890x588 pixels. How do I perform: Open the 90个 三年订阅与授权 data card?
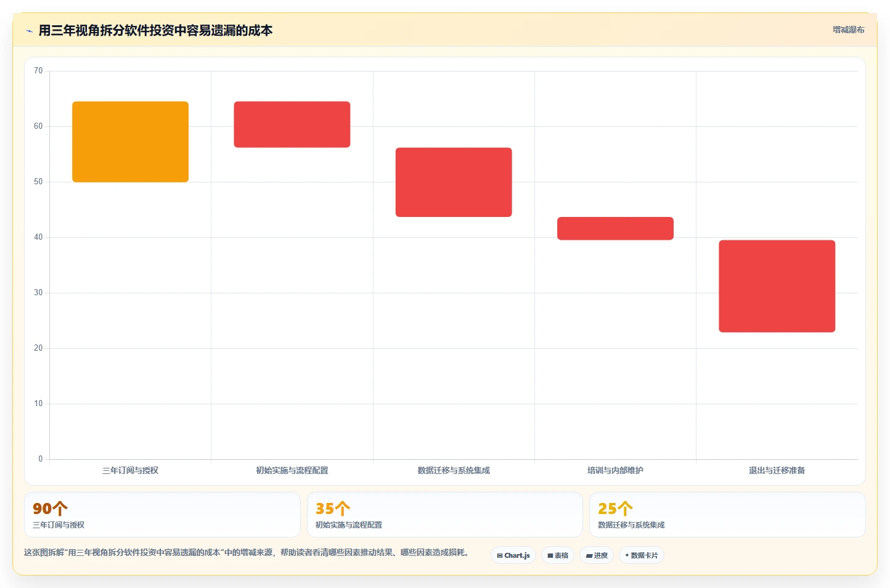coord(162,515)
